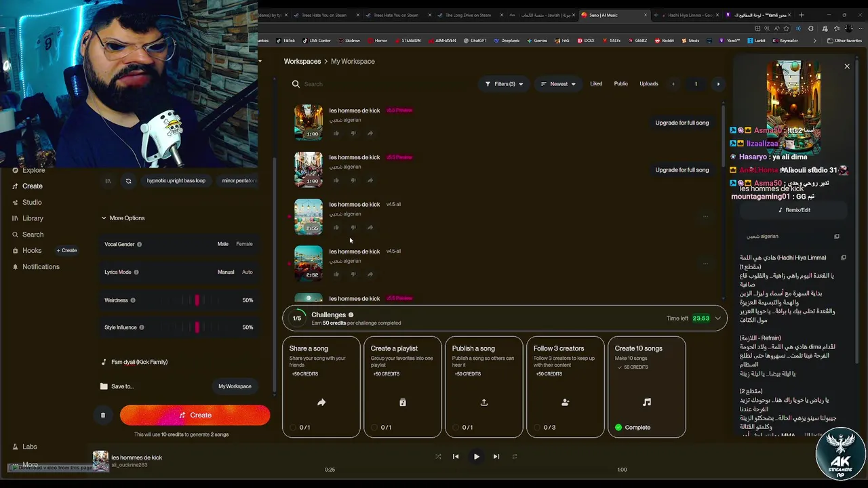Screen dimensions: 868x488
Task: Switch to the Hadhi Hiya Limma Google tab
Action: tap(687, 15)
